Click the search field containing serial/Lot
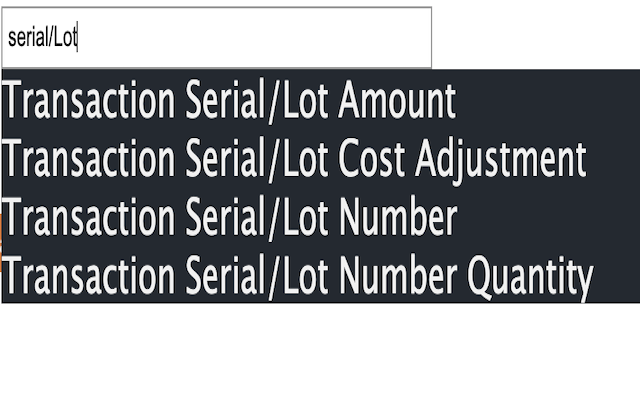Viewport: 640px width, 400px height. [x=217, y=38]
